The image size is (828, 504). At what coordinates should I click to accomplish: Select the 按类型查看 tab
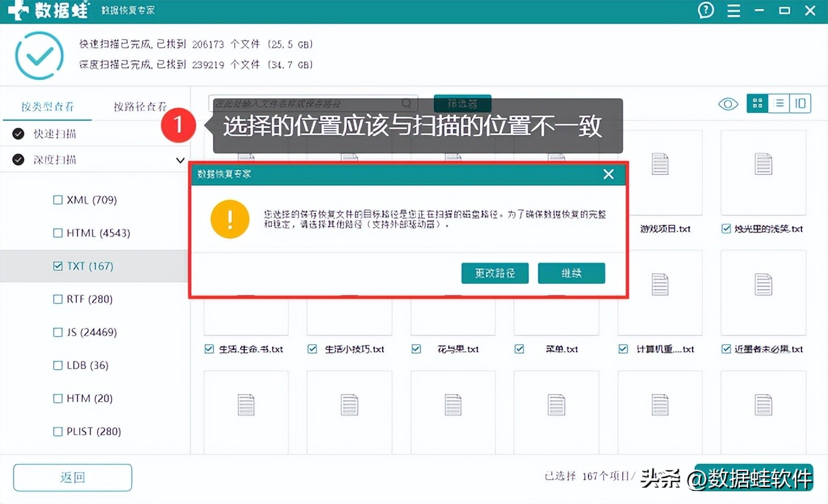pos(47,106)
